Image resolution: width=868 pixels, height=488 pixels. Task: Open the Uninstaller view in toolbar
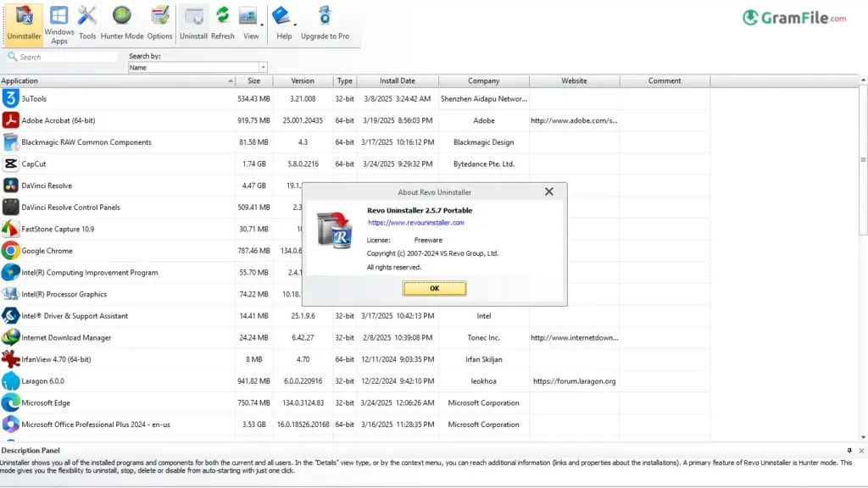point(24,24)
